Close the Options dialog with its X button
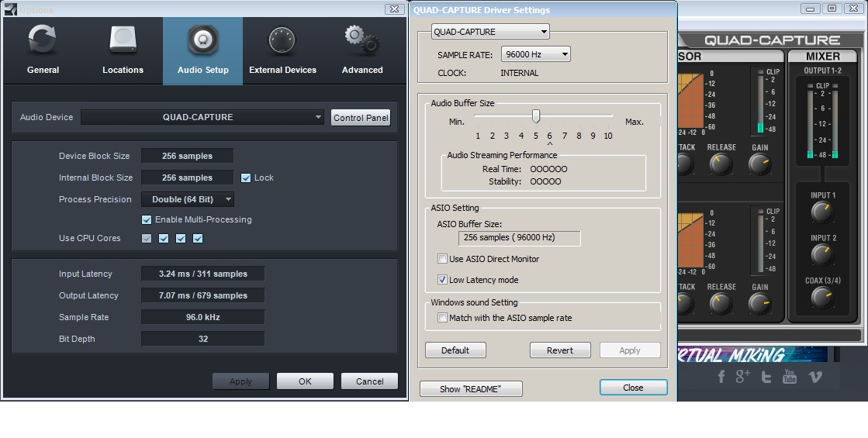The image size is (868, 438). (x=394, y=9)
